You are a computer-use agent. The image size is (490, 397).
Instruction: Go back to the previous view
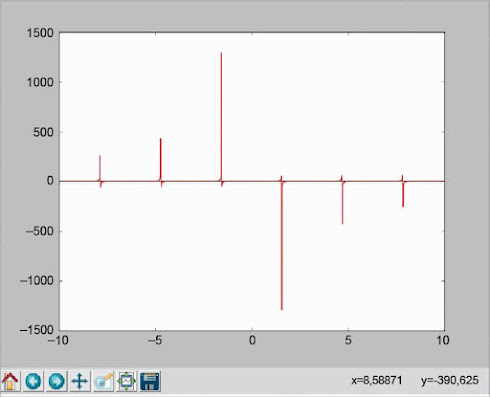pos(33,381)
